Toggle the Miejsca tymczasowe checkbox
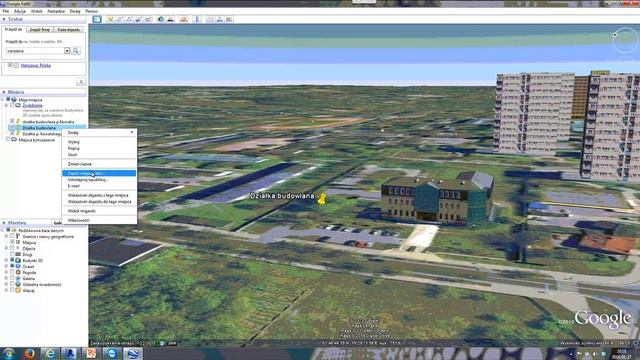This screenshot has height=360, width=640. [8, 140]
